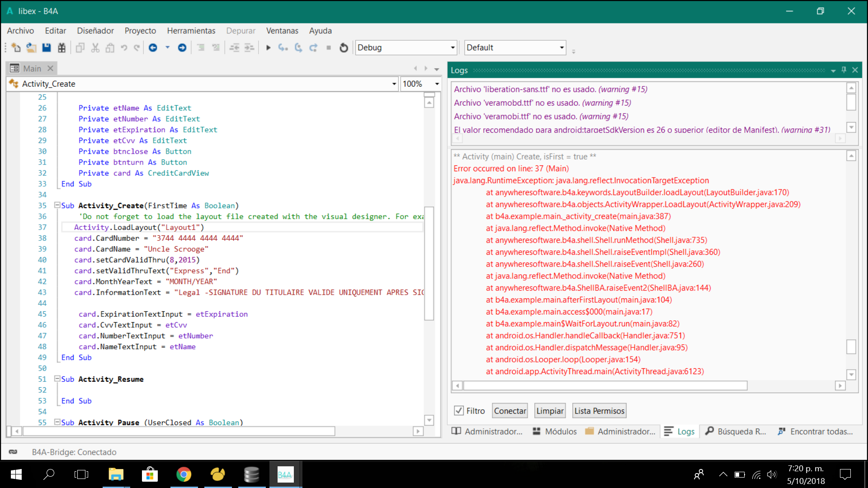868x488 pixels.
Task: Select the Main module tab
Action: point(32,68)
